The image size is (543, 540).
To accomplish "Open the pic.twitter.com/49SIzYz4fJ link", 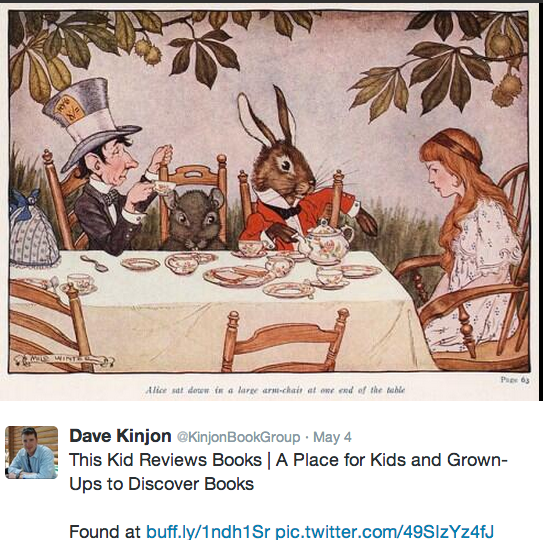I will (x=384, y=531).
